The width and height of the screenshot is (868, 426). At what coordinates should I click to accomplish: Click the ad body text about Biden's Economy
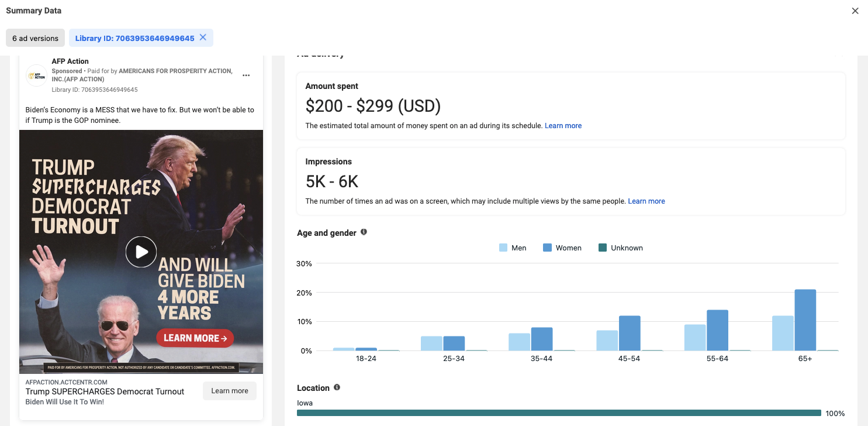tap(140, 115)
